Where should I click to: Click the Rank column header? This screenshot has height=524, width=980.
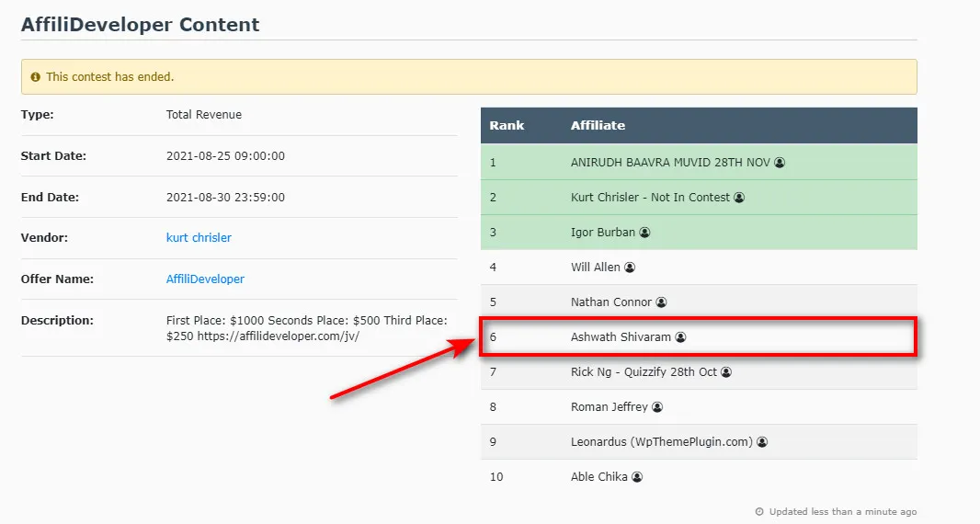(x=507, y=125)
